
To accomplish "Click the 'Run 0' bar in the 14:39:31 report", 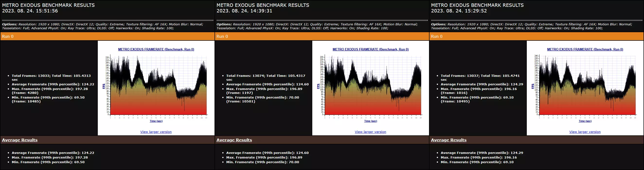I will pyautogui.click(x=322, y=36).
